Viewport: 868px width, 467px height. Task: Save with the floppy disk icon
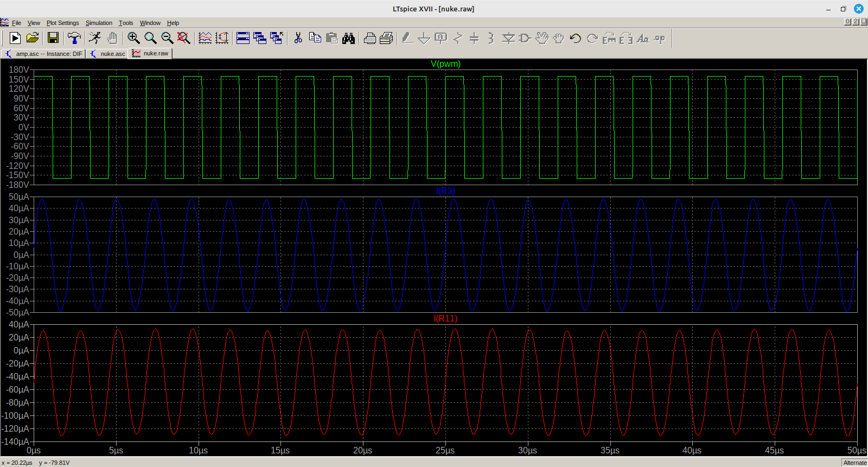(53, 38)
